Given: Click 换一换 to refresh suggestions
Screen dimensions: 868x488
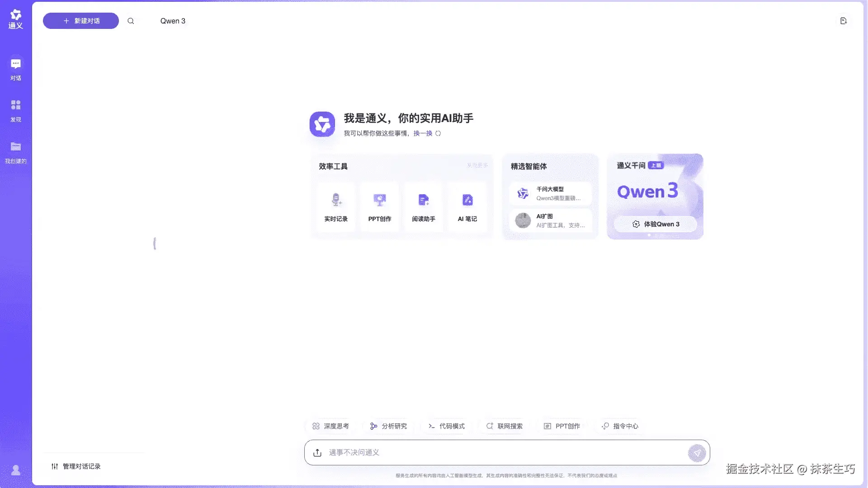Looking at the screenshot, I should [423, 133].
